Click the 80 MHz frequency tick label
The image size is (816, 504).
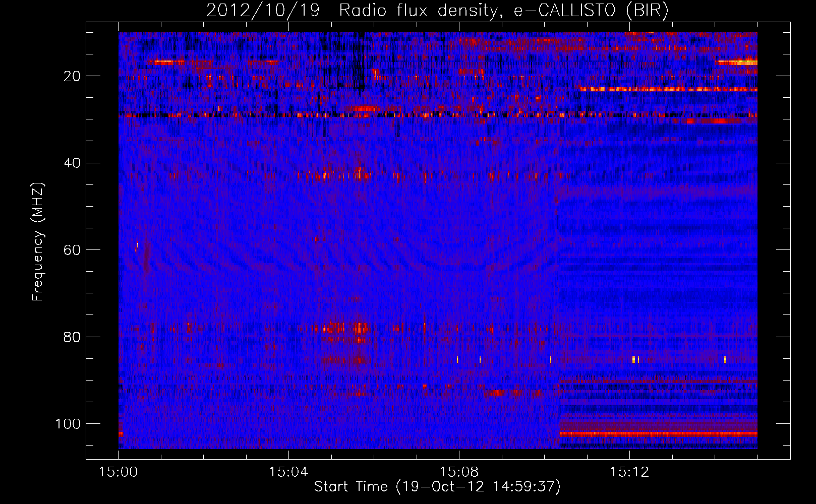[x=72, y=337]
